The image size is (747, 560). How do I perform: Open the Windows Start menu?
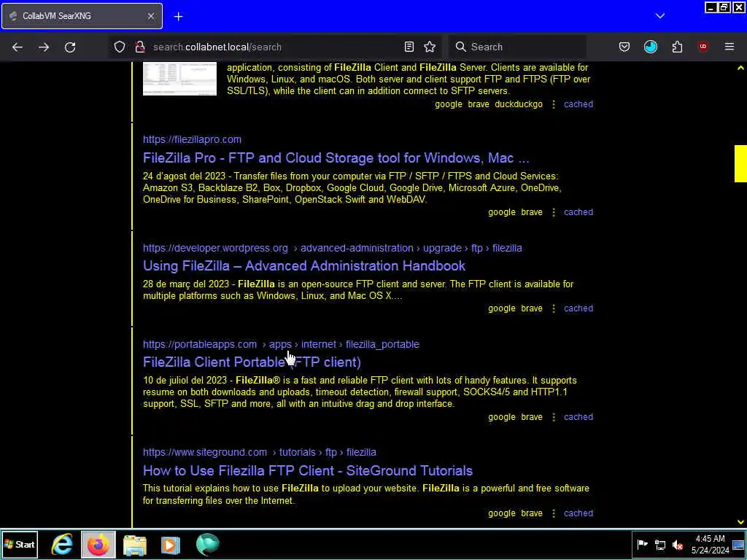tap(20, 545)
